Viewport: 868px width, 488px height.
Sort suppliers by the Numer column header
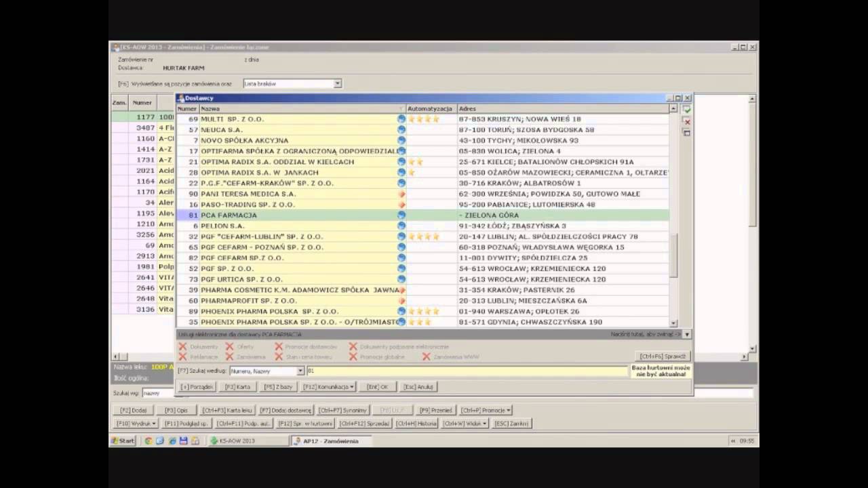[x=187, y=108]
